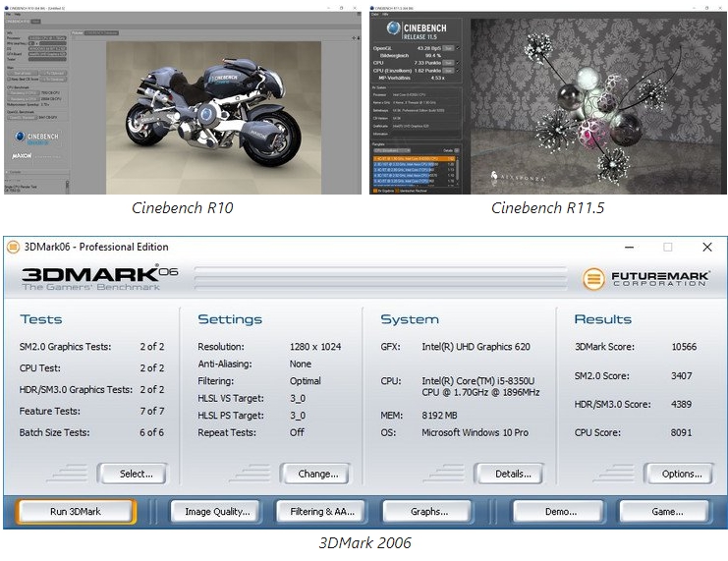Click the Resolution value 1280 x 1024
This screenshot has height=561, width=728.
click(315, 347)
